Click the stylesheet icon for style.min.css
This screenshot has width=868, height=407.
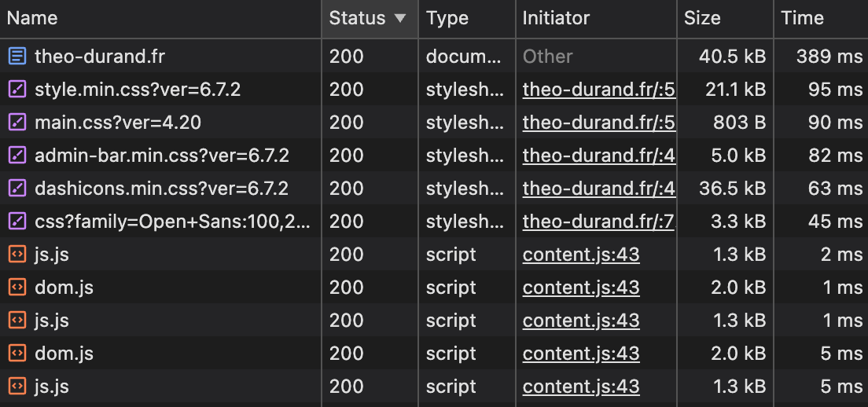[18, 89]
